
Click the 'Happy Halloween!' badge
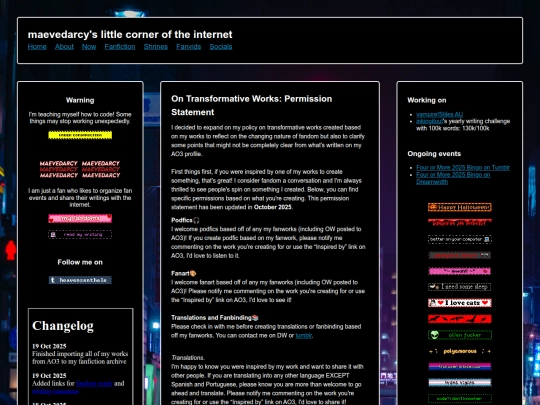tap(459, 207)
